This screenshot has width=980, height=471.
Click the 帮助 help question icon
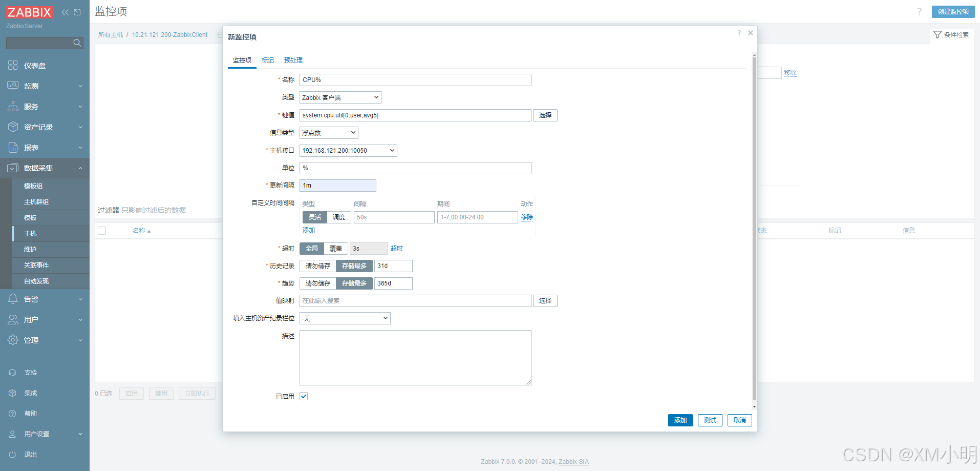(x=13, y=414)
